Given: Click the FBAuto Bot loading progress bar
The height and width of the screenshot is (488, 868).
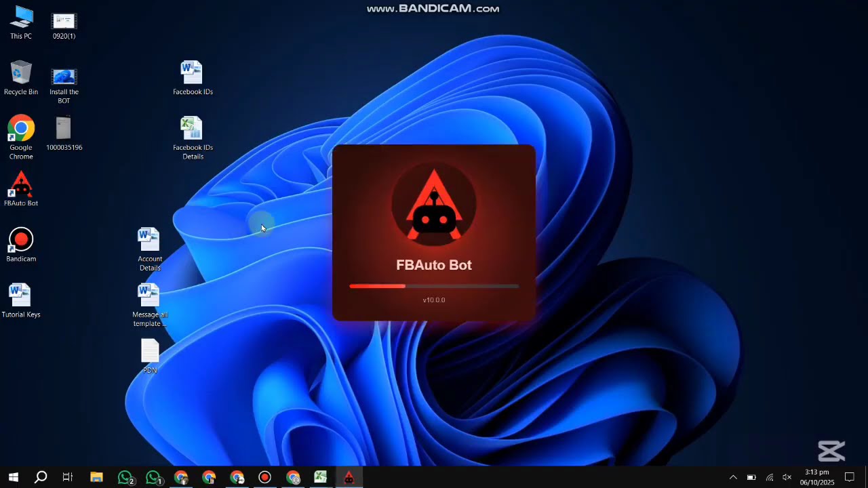Looking at the screenshot, I should coord(434,286).
